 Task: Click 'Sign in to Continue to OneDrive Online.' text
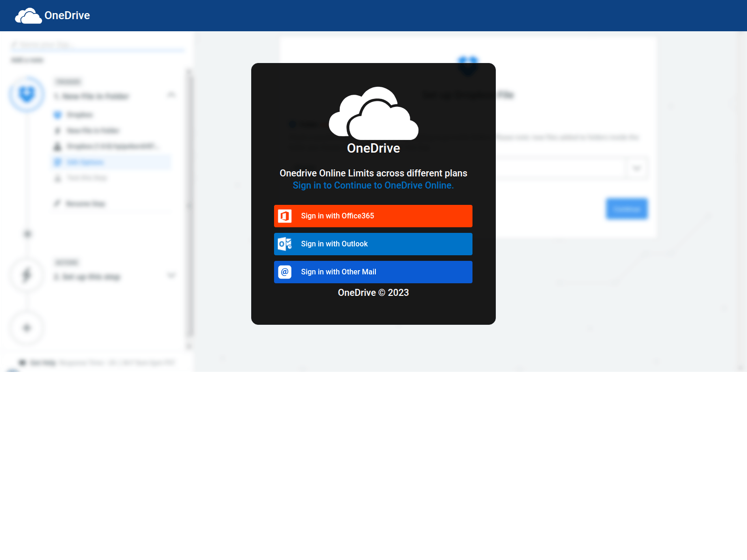pyautogui.click(x=373, y=185)
